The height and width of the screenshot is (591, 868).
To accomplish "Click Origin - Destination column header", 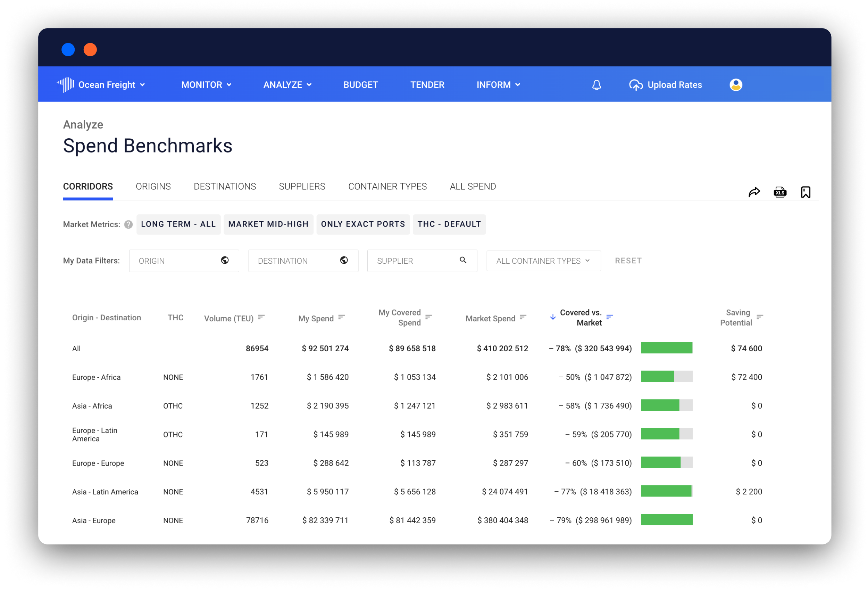I will [107, 317].
